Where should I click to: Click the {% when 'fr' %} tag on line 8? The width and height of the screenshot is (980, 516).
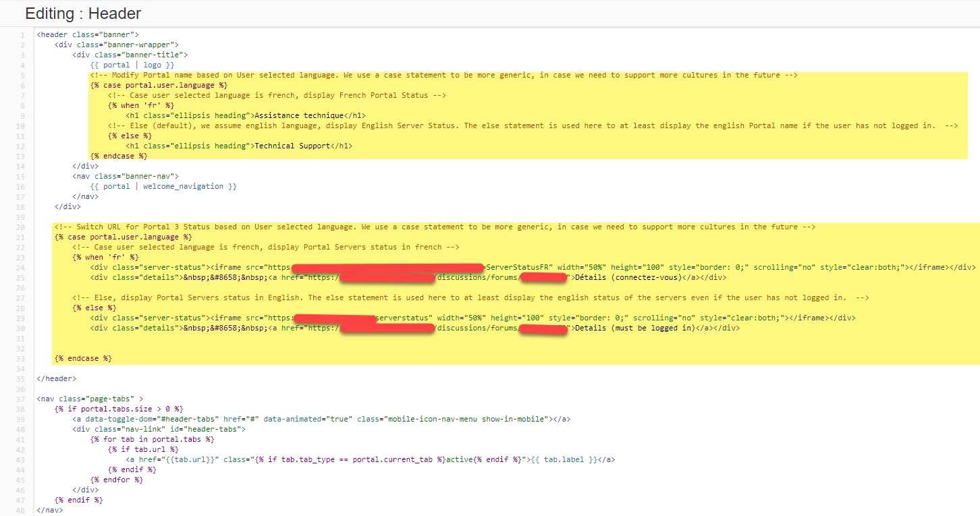coord(141,105)
